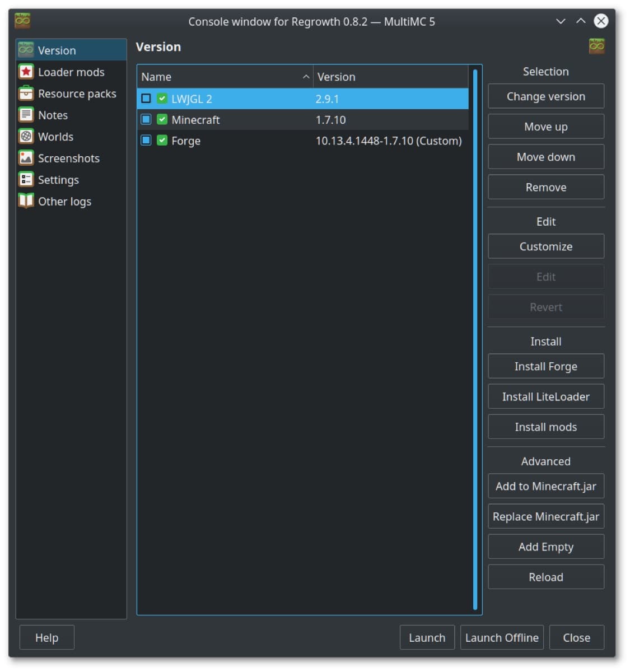Click the Install LiteLoader button
This screenshot has height=672, width=630.
click(546, 396)
